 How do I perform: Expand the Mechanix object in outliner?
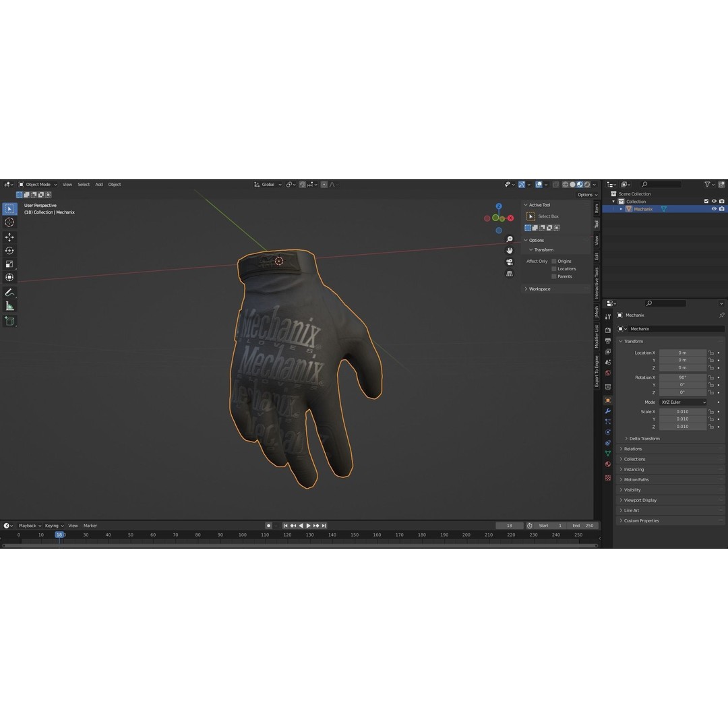tap(621, 209)
